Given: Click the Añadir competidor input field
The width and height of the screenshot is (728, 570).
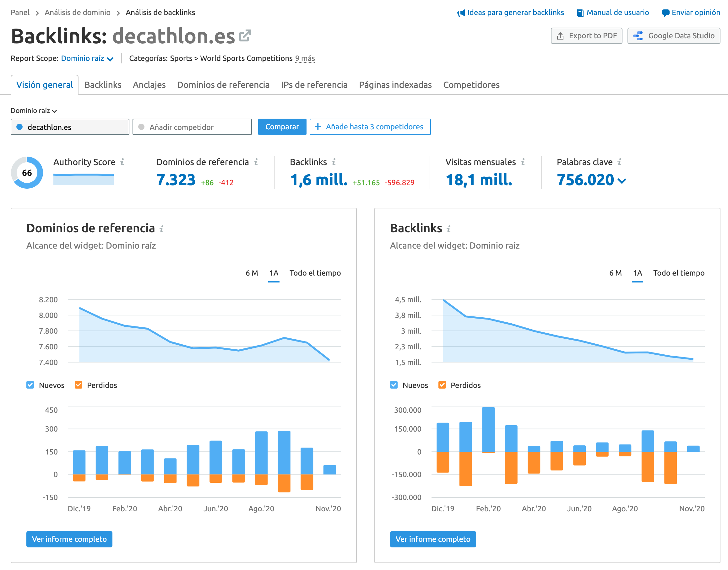Looking at the screenshot, I should coord(192,127).
